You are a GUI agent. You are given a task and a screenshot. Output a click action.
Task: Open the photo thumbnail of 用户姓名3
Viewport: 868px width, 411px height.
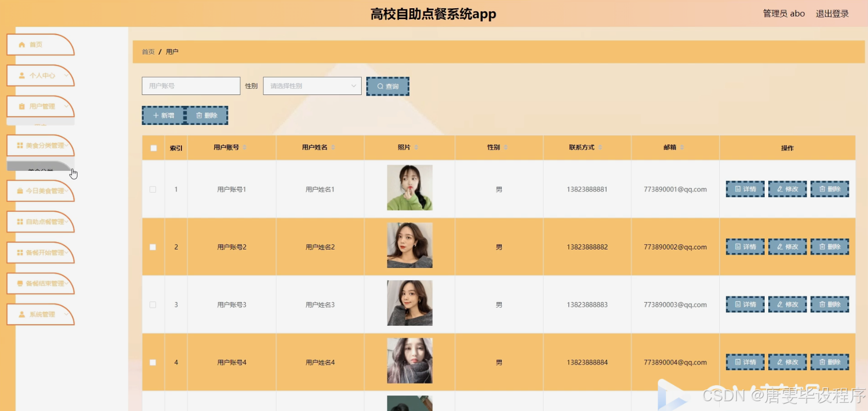coord(410,303)
